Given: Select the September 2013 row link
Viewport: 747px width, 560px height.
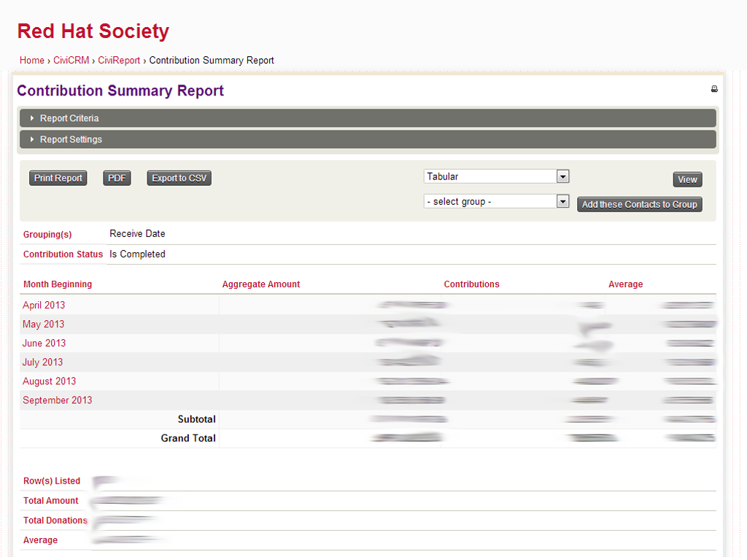Looking at the screenshot, I should point(57,400).
